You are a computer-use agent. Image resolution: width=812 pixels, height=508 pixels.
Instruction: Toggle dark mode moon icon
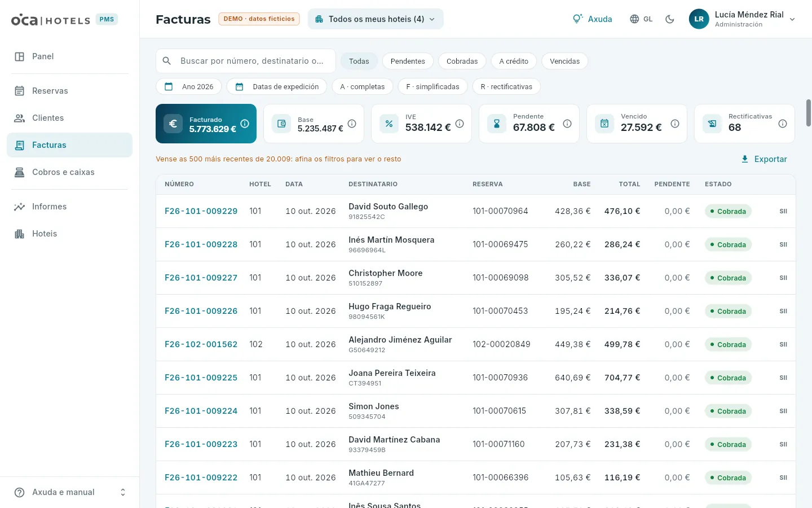pos(670,19)
